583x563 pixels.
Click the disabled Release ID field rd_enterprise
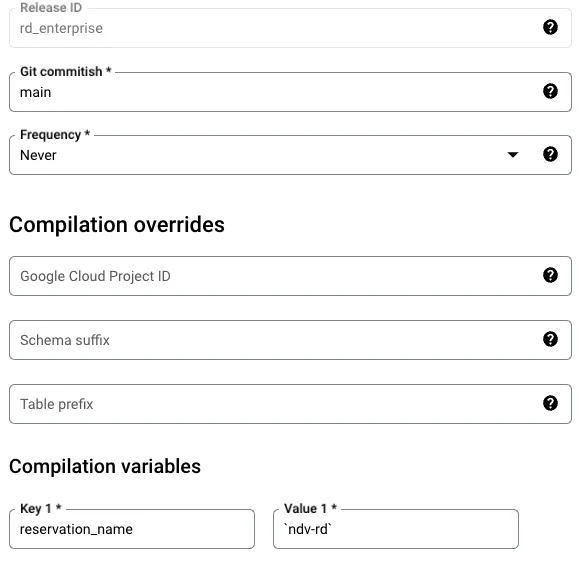click(290, 28)
